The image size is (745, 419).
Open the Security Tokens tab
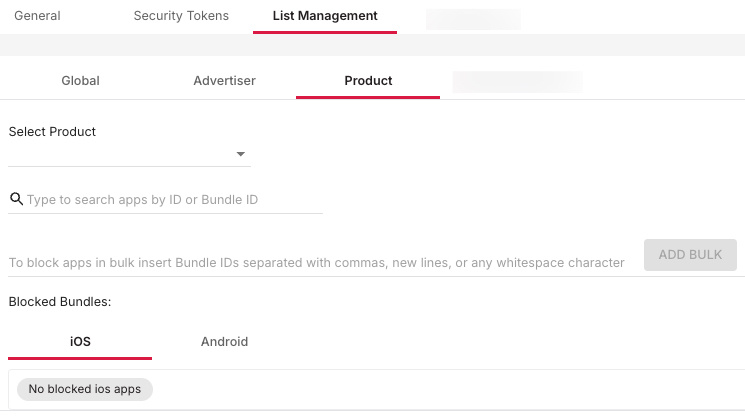[181, 16]
